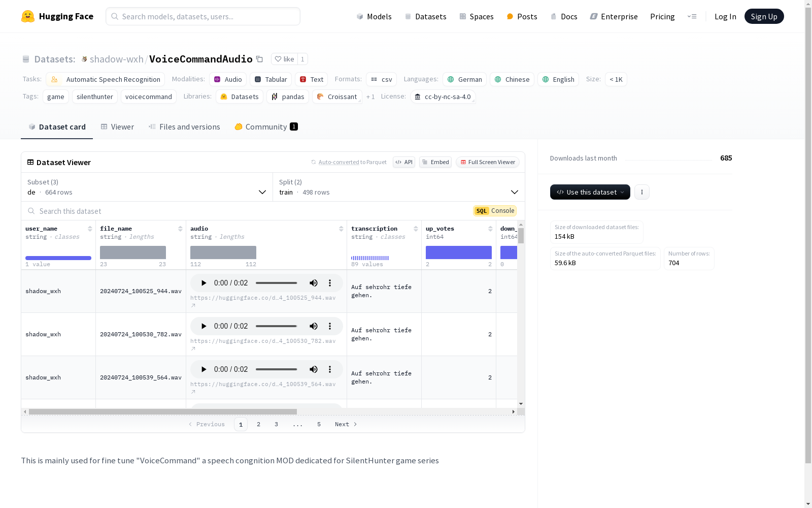Seek in the 100539_564.wav audio progress bar
Screen dimensions: 812x508
pyautogui.click(x=277, y=369)
